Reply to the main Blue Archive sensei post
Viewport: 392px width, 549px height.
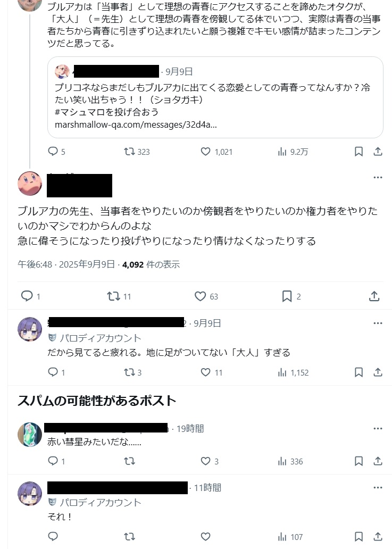tap(27, 296)
